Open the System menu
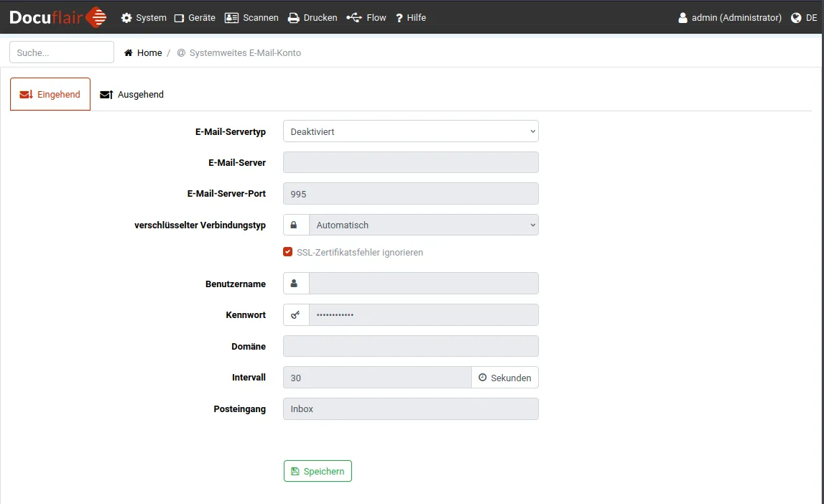The height and width of the screenshot is (504, 824). (x=144, y=18)
